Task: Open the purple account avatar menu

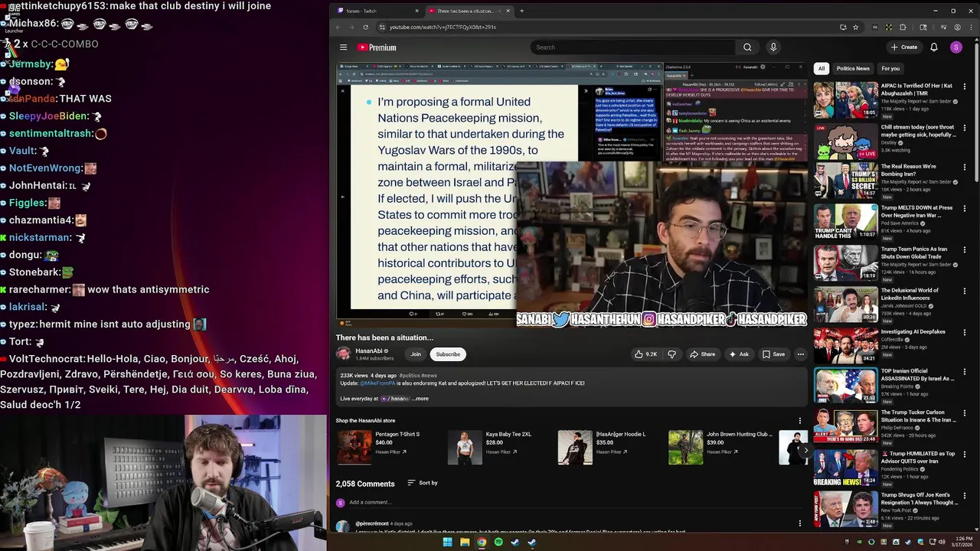Action: pos(955,47)
